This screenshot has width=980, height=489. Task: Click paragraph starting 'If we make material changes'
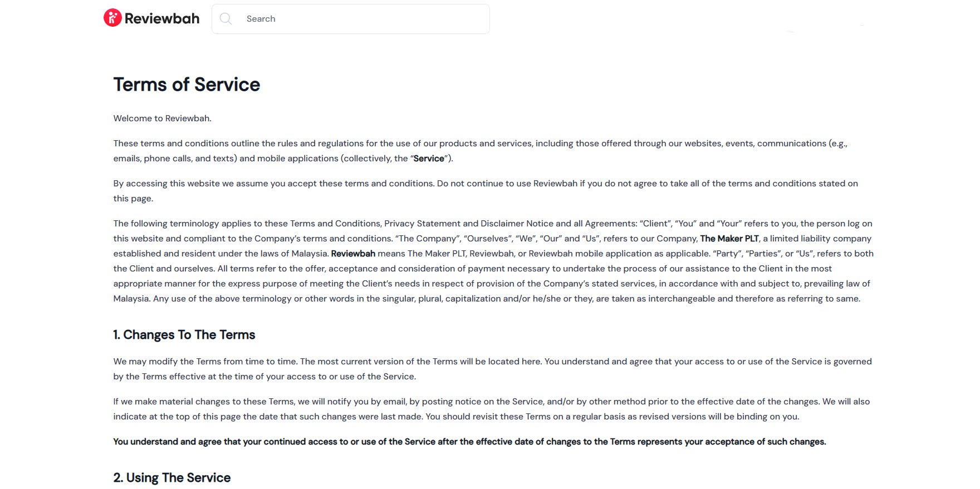(x=491, y=402)
